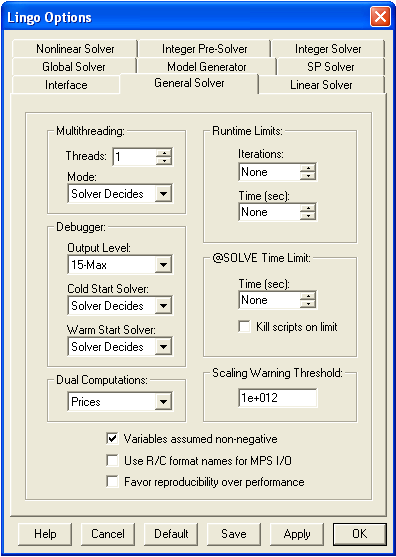This screenshot has height=557, width=396.
Task: Open the Global Solver tab
Action: coord(74,67)
